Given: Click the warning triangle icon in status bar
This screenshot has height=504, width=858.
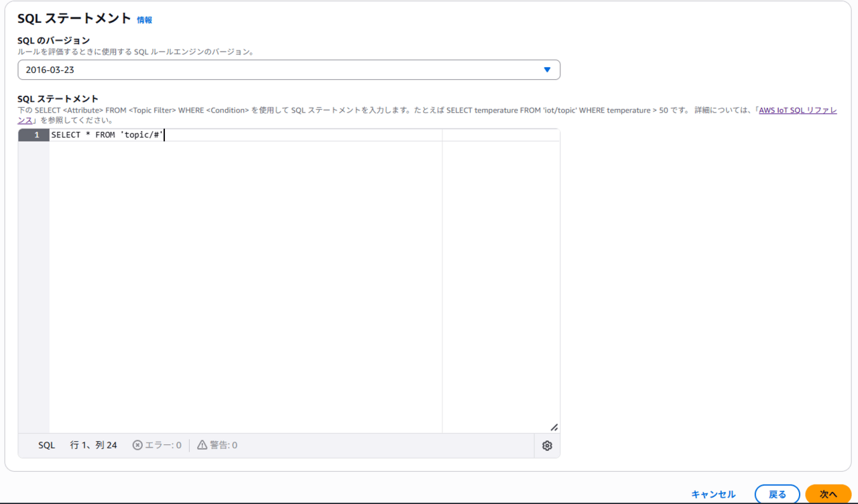Looking at the screenshot, I should coord(202,445).
